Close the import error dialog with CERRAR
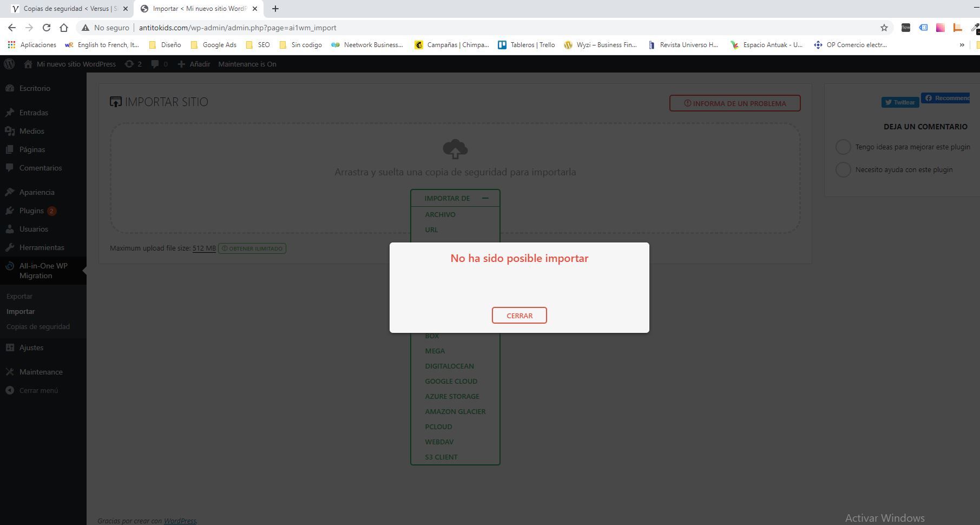The height and width of the screenshot is (525, 980). click(x=519, y=316)
